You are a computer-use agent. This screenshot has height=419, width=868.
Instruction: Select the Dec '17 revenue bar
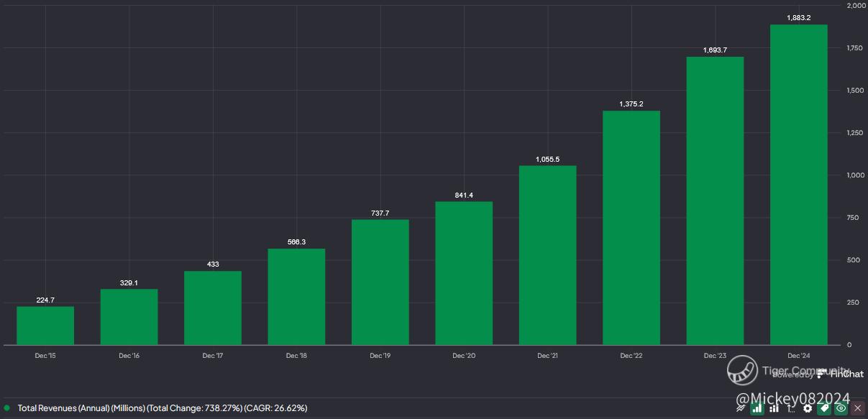click(x=213, y=308)
